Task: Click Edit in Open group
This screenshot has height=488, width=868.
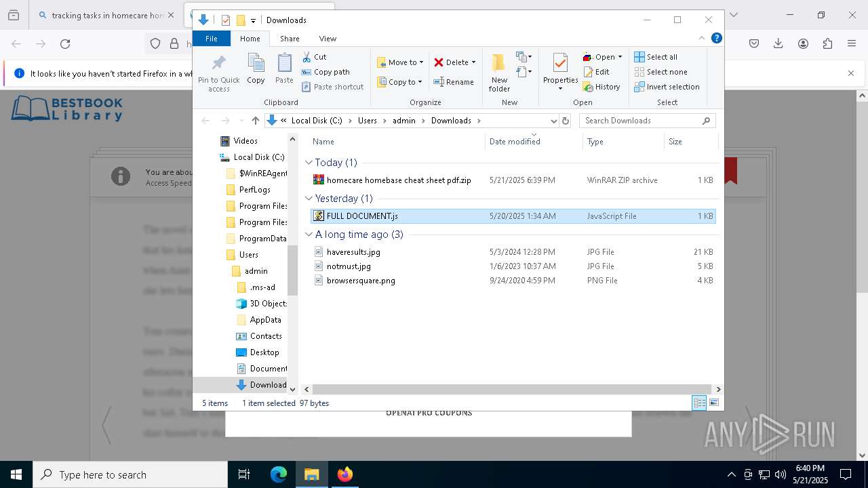Action: (x=596, y=72)
